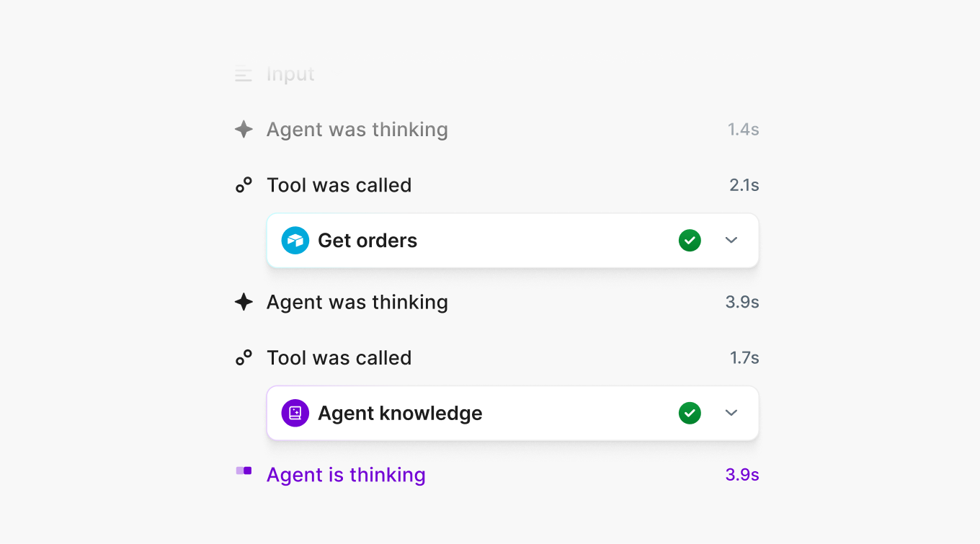The width and height of the screenshot is (980, 544).
Task: Click the tool icon next to first Tool was called
Action: [x=244, y=184]
